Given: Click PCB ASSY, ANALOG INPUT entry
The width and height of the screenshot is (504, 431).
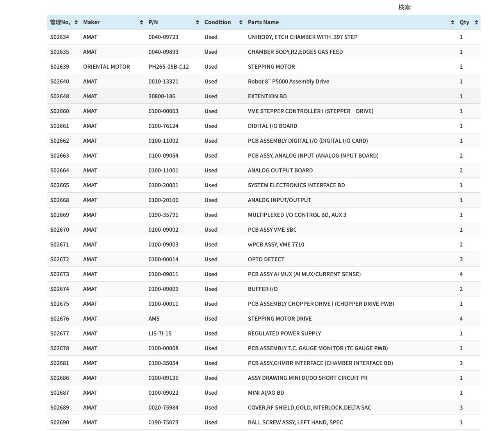Looking at the screenshot, I should coord(313,156).
